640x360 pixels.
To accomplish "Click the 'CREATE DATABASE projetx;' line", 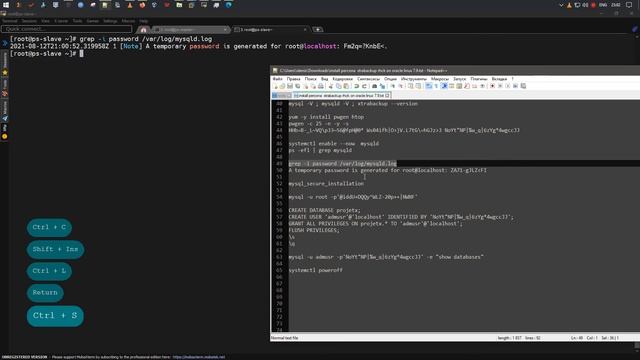I will point(324,210).
